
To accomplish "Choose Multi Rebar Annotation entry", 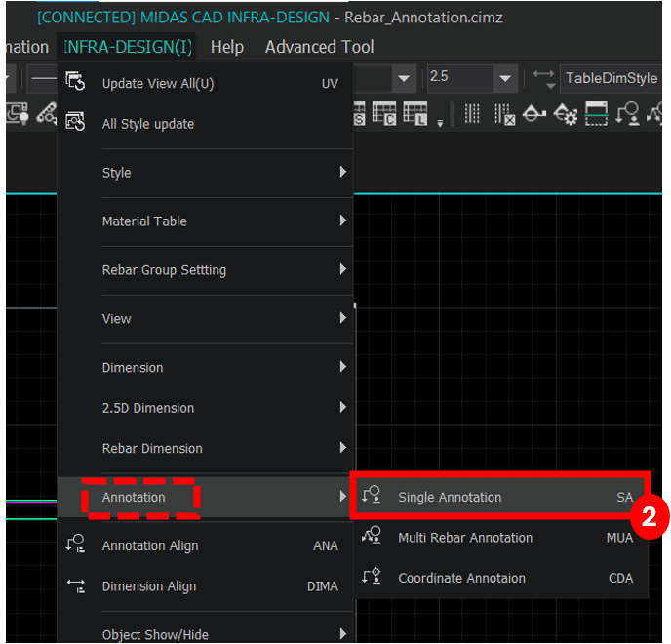I will (500, 538).
